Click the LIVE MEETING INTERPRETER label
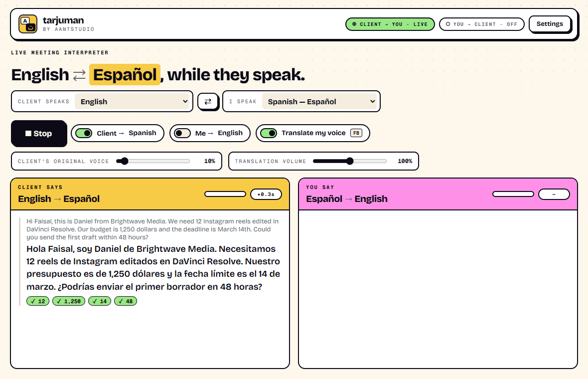Image resolution: width=588 pixels, height=379 pixels. tap(60, 52)
